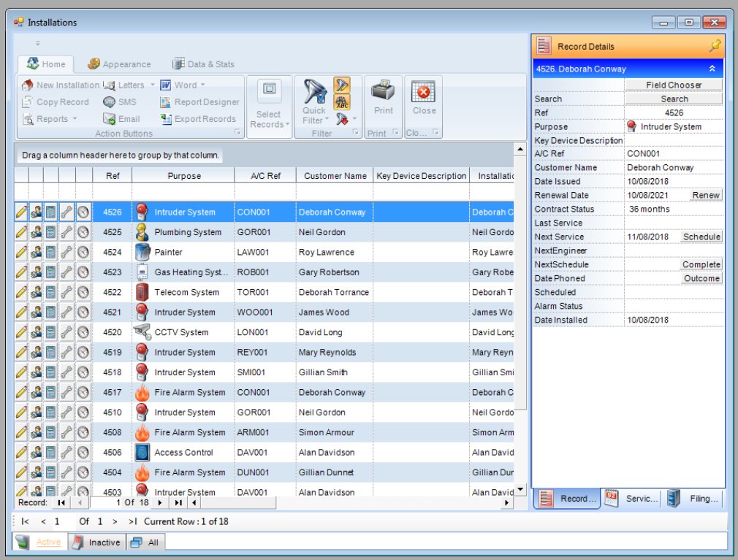738x560 pixels.
Task: Click the boiler icon in row 4523
Action: pyautogui.click(x=142, y=272)
